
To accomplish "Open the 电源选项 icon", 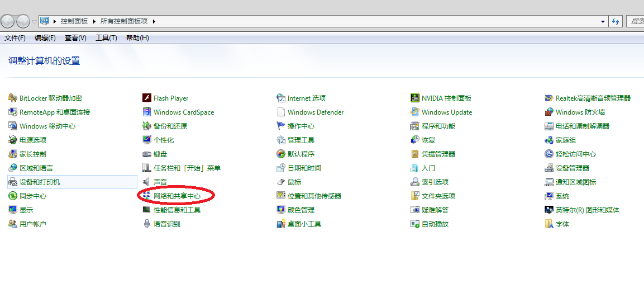I will pyautogui.click(x=13, y=140).
